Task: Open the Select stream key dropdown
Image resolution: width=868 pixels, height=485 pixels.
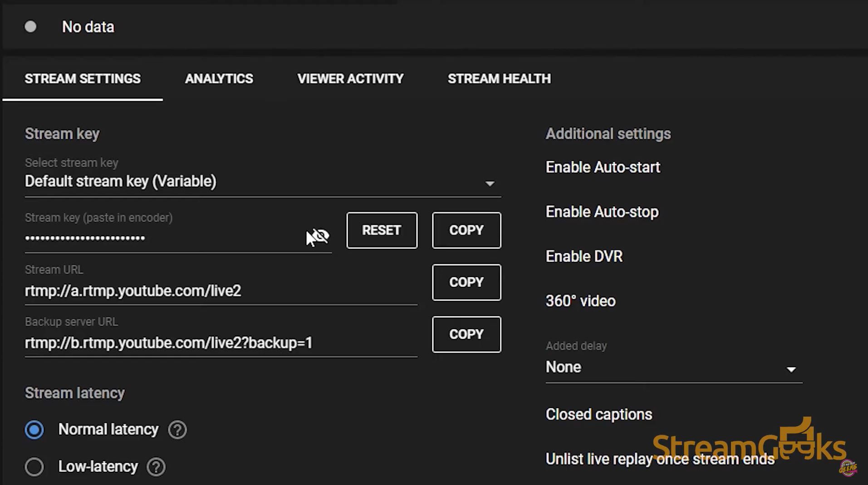Action: pos(490,183)
